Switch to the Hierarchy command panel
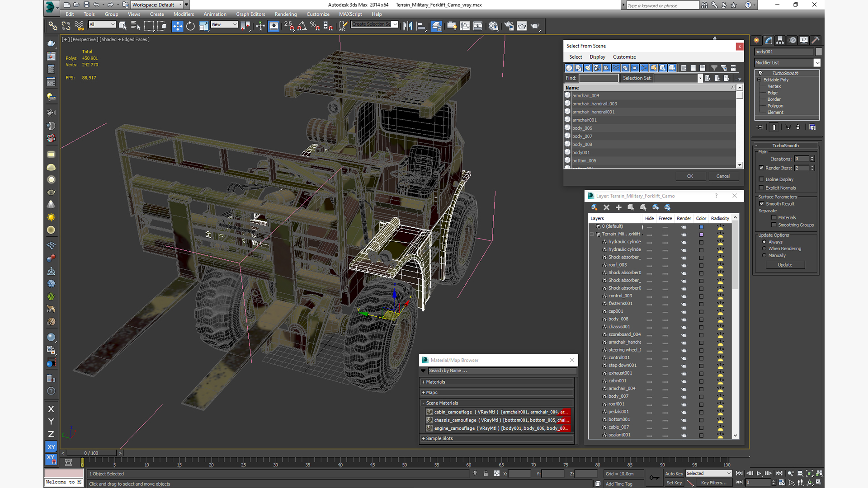868x488 pixels. pos(780,40)
